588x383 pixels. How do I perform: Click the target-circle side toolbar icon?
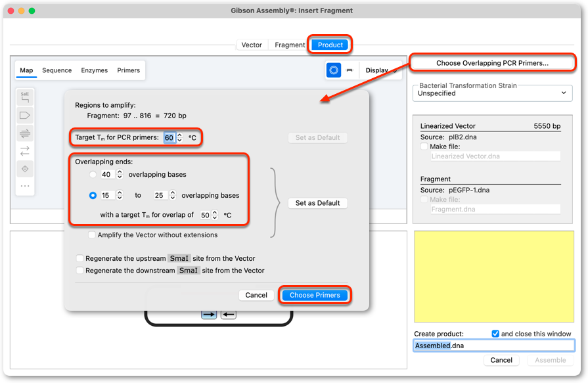click(x=25, y=169)
